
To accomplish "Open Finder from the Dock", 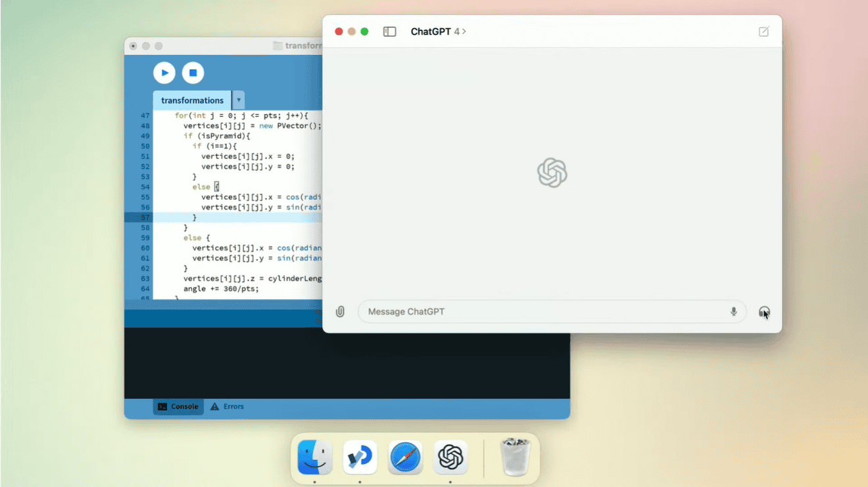I will [314, 457].
